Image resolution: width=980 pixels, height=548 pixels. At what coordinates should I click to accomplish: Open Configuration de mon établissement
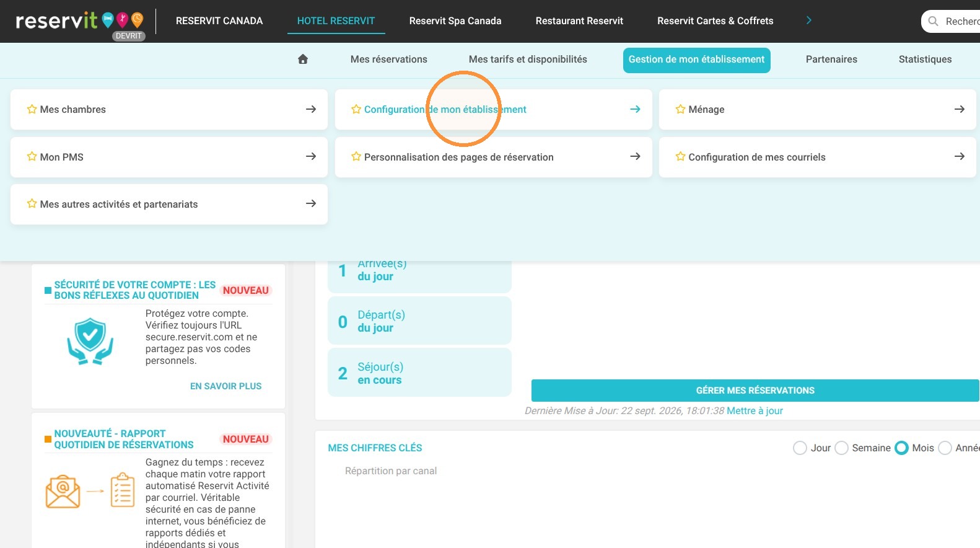click(493, 110)
